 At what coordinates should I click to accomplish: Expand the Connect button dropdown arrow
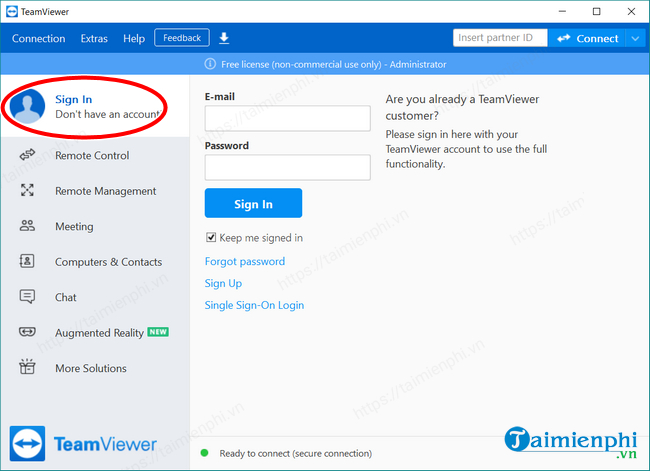click(x=635, y=39)
